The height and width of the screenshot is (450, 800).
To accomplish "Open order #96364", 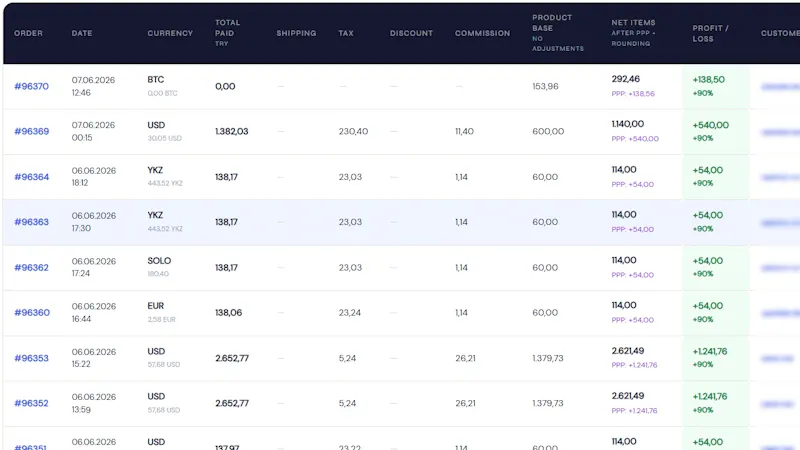I will coord(31,177).
